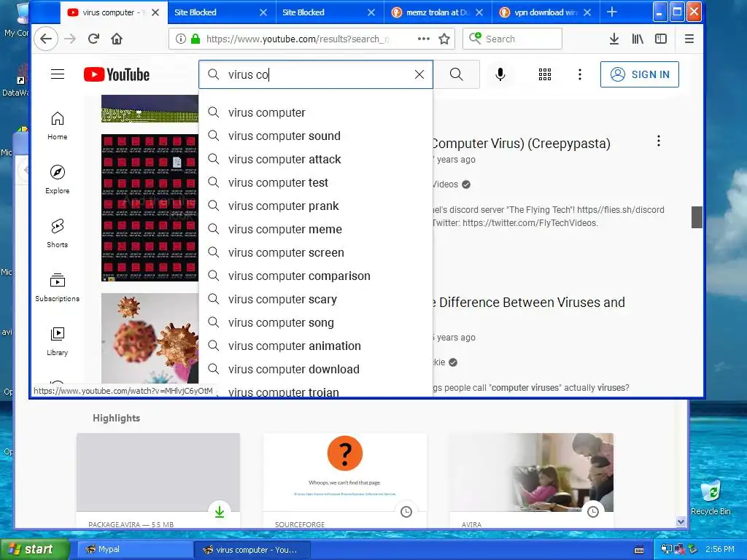Open the red squares video thumbnail

[x=150, y=208]
